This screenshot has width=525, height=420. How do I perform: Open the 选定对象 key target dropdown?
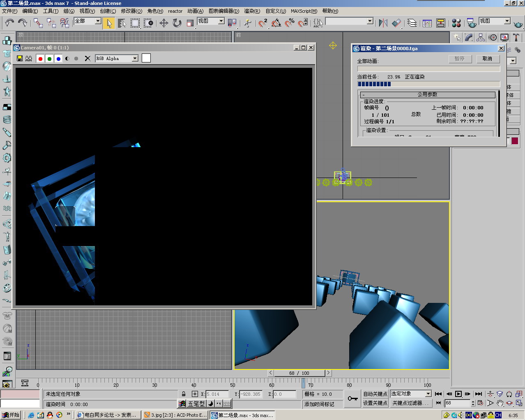pyautogui.click(x=428, y=394)
